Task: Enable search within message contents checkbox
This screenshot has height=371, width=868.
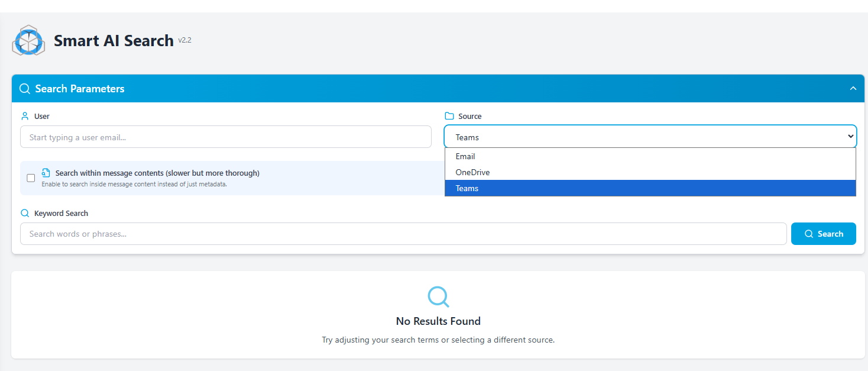Action: (x=31, y=178)
